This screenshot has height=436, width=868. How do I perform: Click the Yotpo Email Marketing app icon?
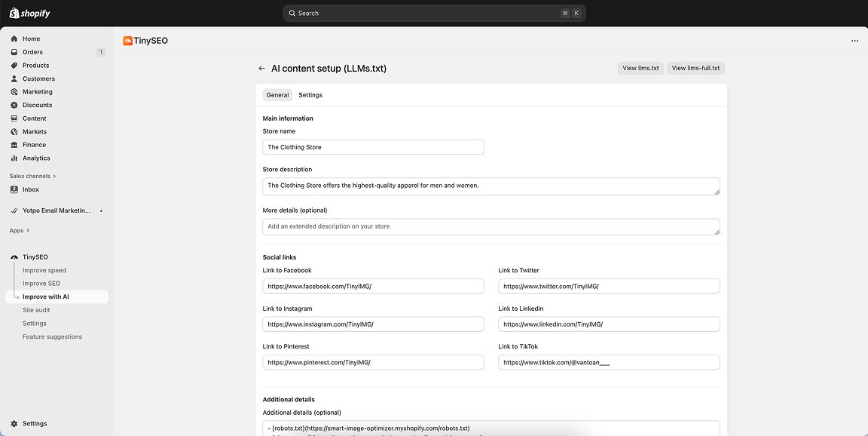[14, 210]
